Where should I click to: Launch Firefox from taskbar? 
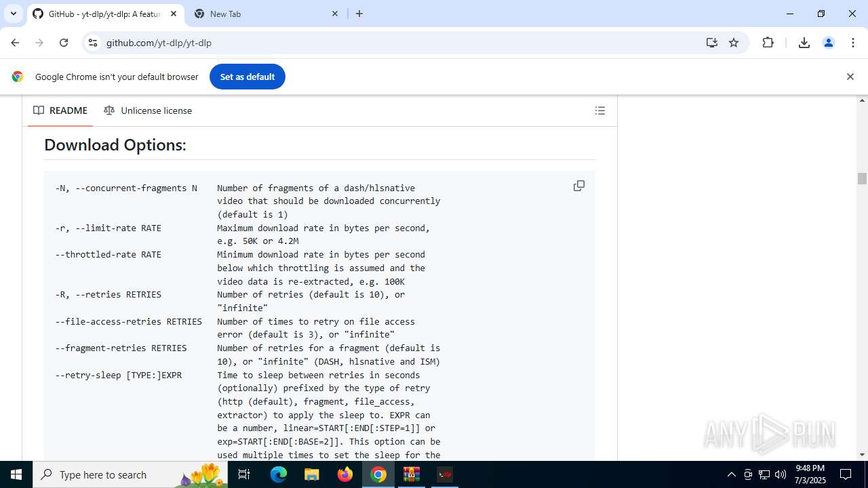pyautogui.click(x=345, y=474)
